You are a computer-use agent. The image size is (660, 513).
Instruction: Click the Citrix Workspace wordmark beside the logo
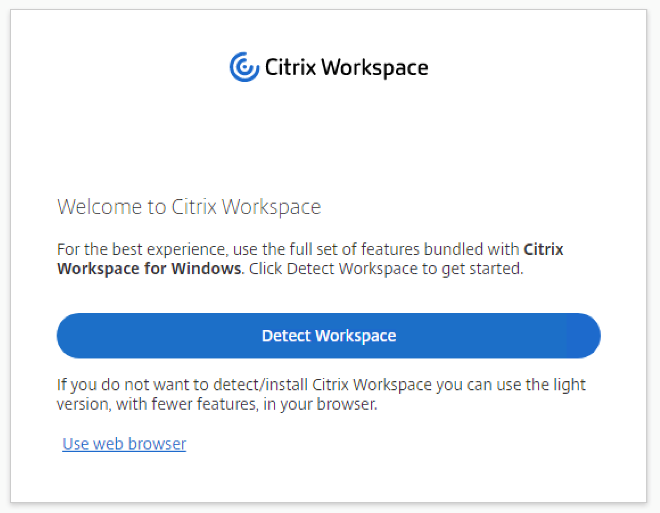346,68
